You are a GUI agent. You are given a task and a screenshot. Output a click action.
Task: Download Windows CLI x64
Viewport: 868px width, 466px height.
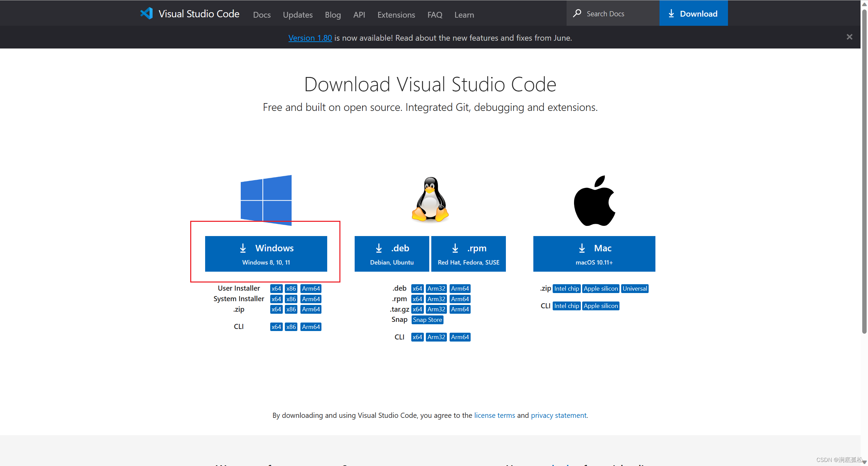[276, 327]
